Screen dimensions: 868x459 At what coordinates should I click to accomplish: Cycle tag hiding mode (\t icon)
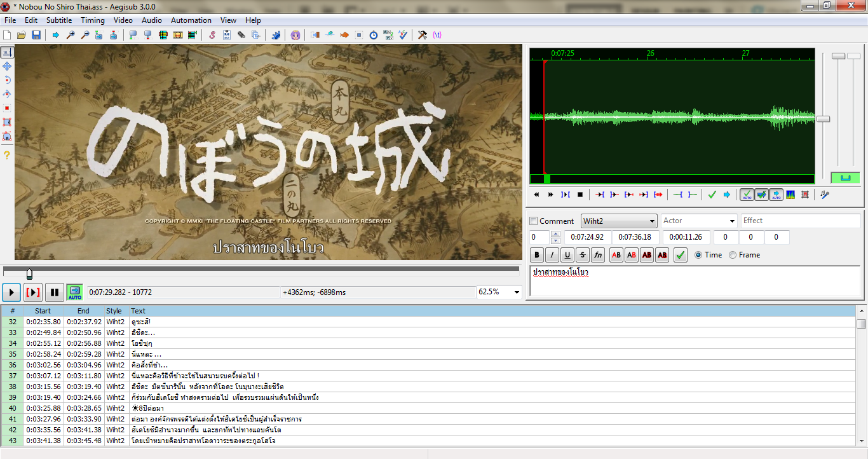click(x=437, y=35)
